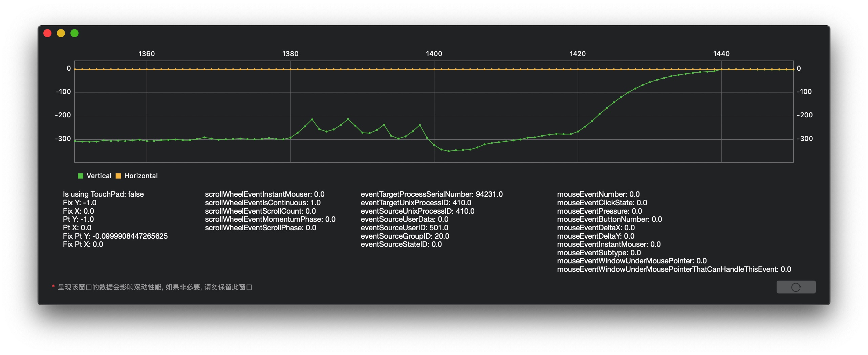868x355 pixels.
Task: Click the refresh button with circular arrow
Action: [796, 287]
